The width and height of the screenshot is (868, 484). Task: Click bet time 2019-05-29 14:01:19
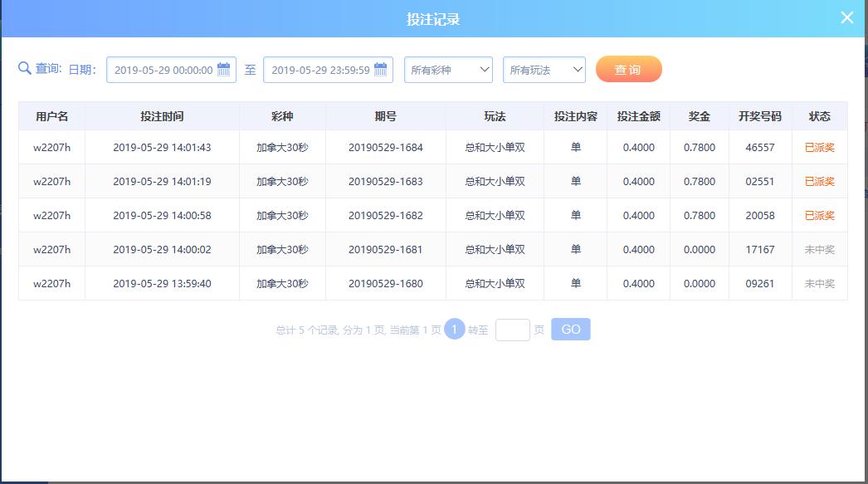[162, 181]
